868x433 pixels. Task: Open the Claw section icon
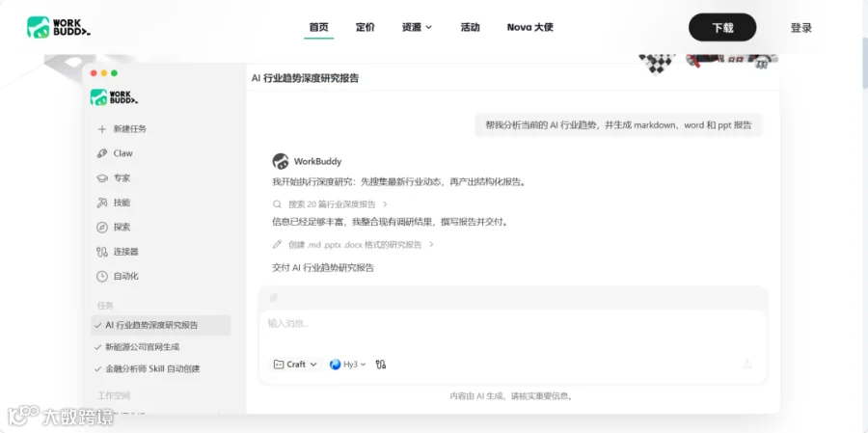[x=102, y=153]
